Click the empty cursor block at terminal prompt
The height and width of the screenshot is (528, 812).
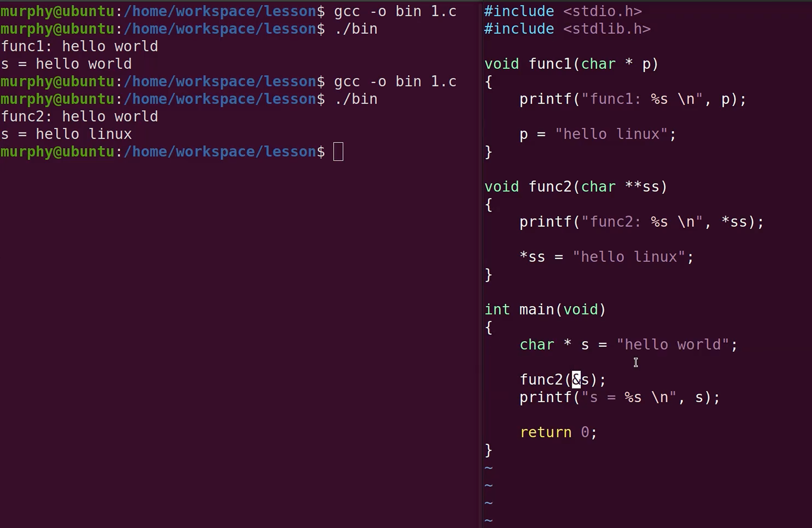pyautogui.click(x=338, y=152)
